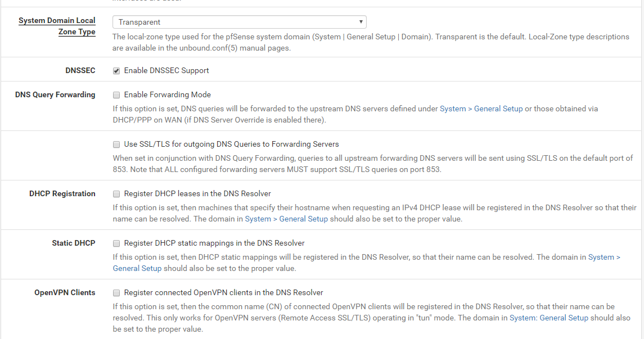Check Register DHCP leases in DNS Resolver
Image resolution: width=644 pixels, height=339 pixels.
click(x=116, y=194)
